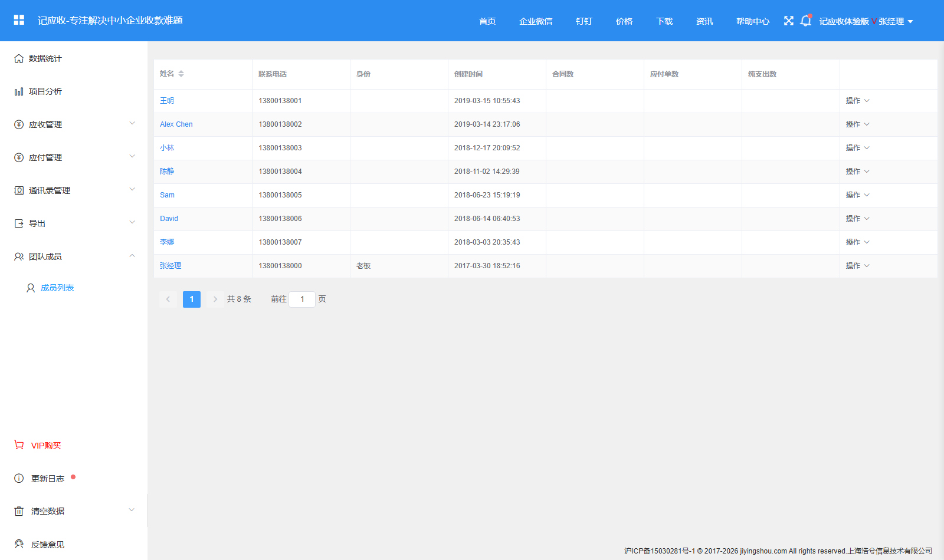Open 操作 dropdown for 张经理 row
The height and width of the screenshot is (560, 944).
point(857,266)
